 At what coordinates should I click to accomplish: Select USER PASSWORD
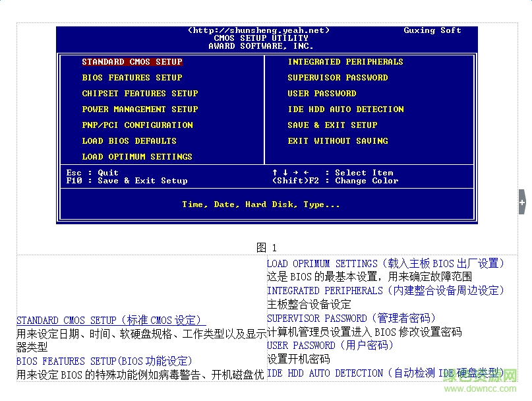323,93
